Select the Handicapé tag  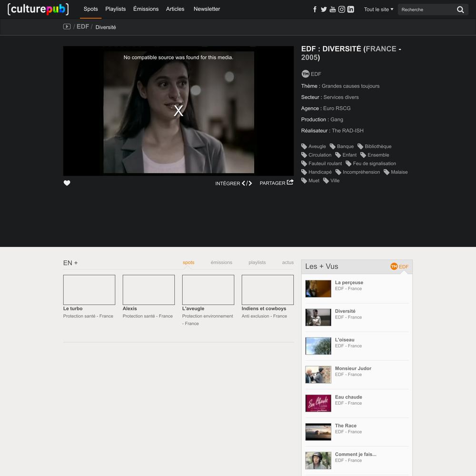[x=317, y=172]
